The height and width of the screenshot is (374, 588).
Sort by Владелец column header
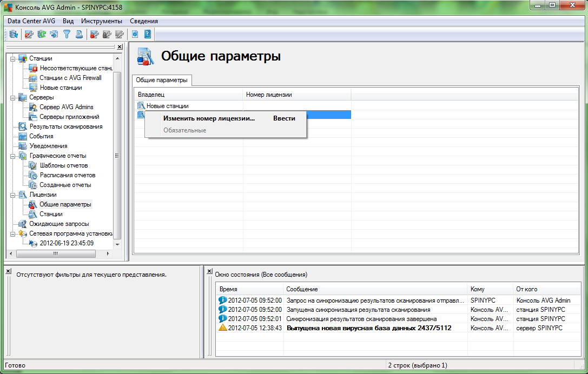189,95
